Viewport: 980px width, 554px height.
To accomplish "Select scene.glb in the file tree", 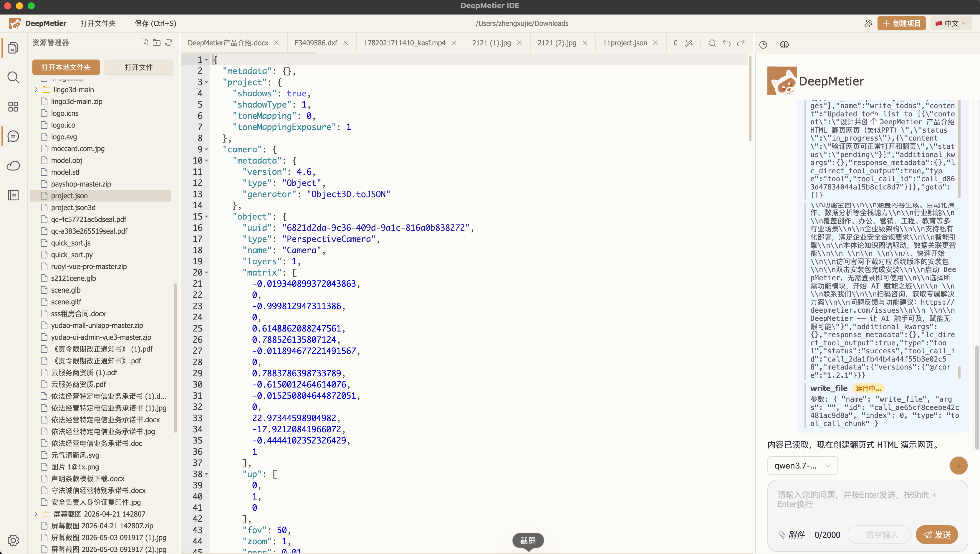I will click(100, 290).
